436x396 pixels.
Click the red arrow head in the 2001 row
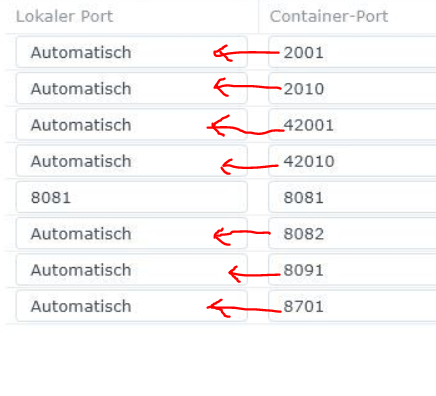pos(221,53)
